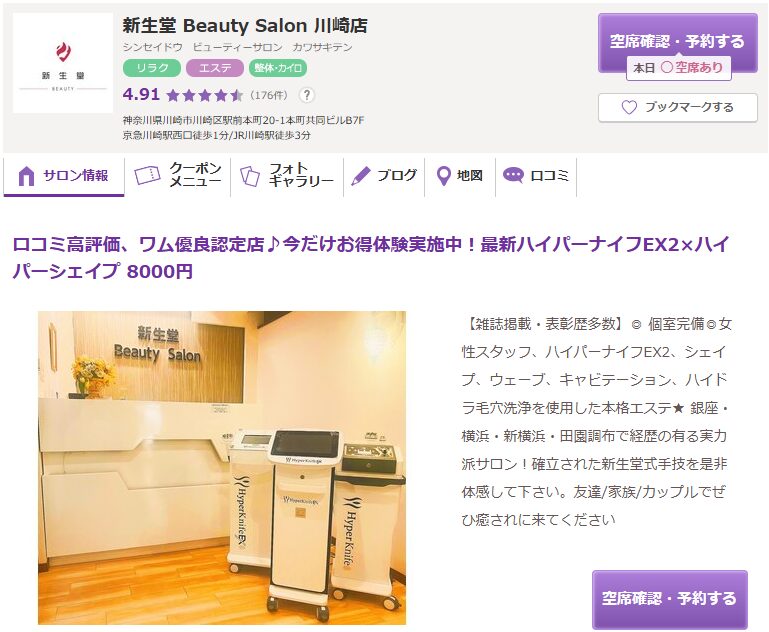This screenshot has height=632, width=769.
Task: Open the ブログ tab
Action: coord(384,176)
